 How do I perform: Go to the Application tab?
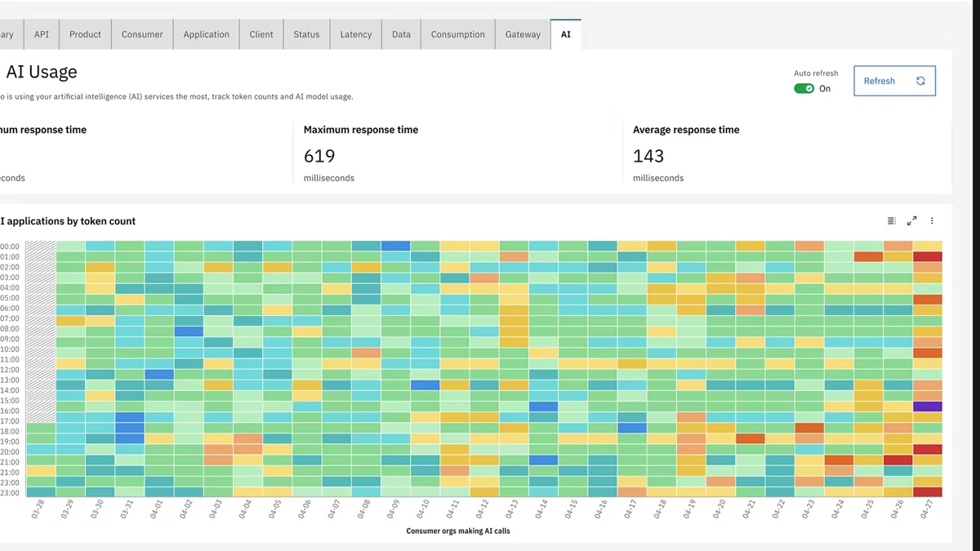pos(206,34)
